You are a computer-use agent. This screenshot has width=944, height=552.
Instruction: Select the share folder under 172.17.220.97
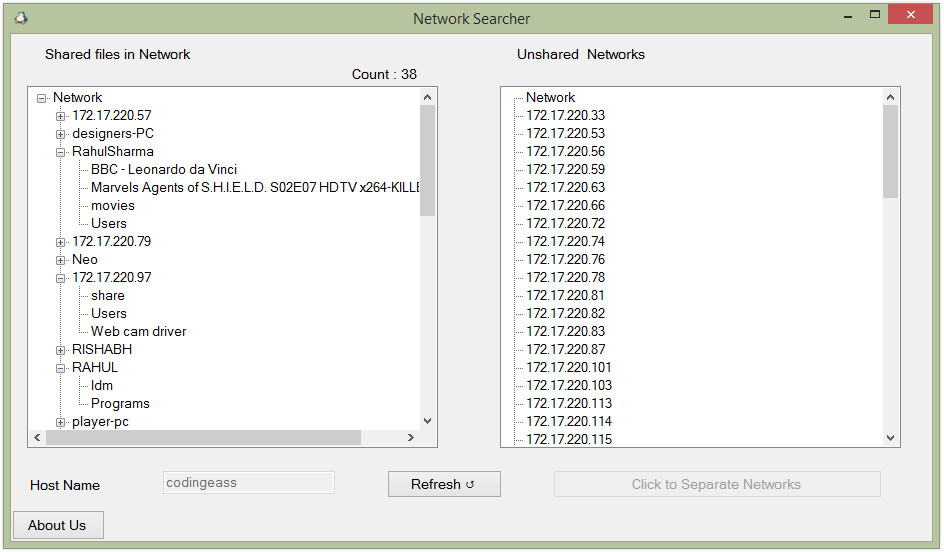pos(108,296)
